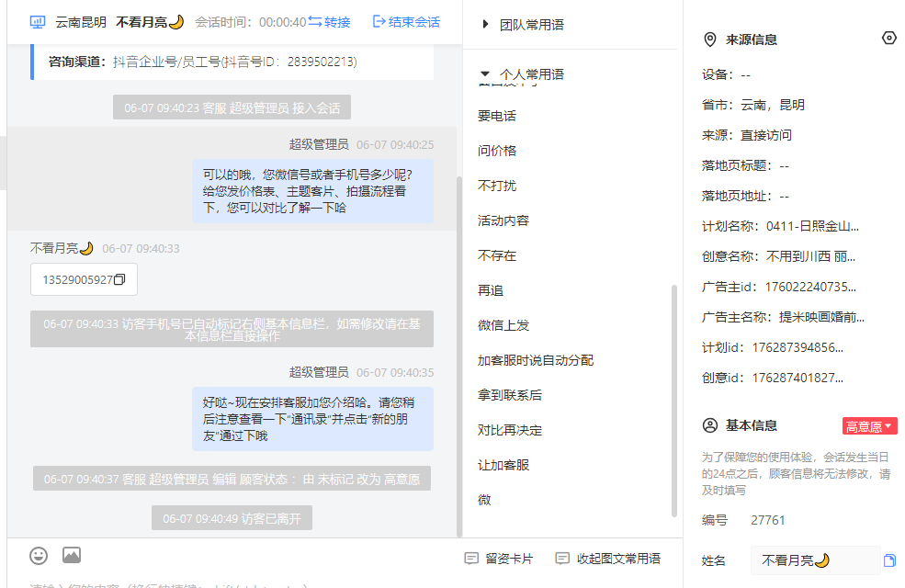Screen dimensions: 905x588
Task: Click the 编号 value 27761
Action: click(767, 521)
